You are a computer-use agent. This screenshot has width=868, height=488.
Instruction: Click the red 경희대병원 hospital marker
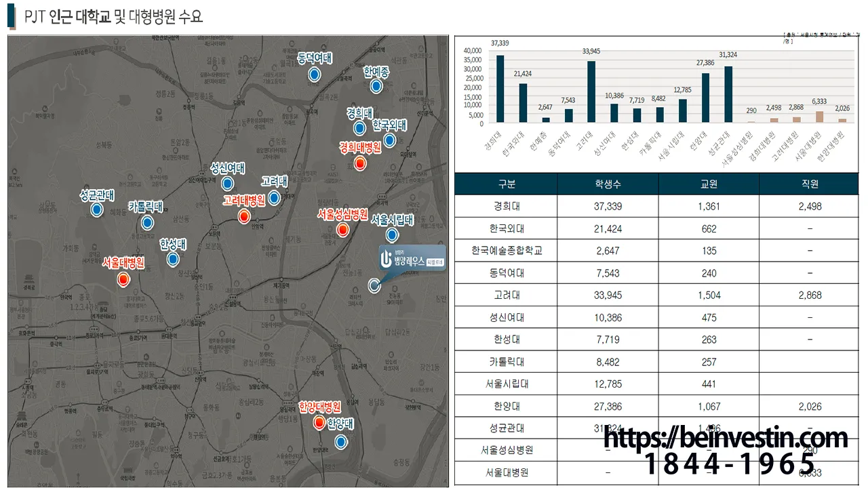[x=361, y=163]
